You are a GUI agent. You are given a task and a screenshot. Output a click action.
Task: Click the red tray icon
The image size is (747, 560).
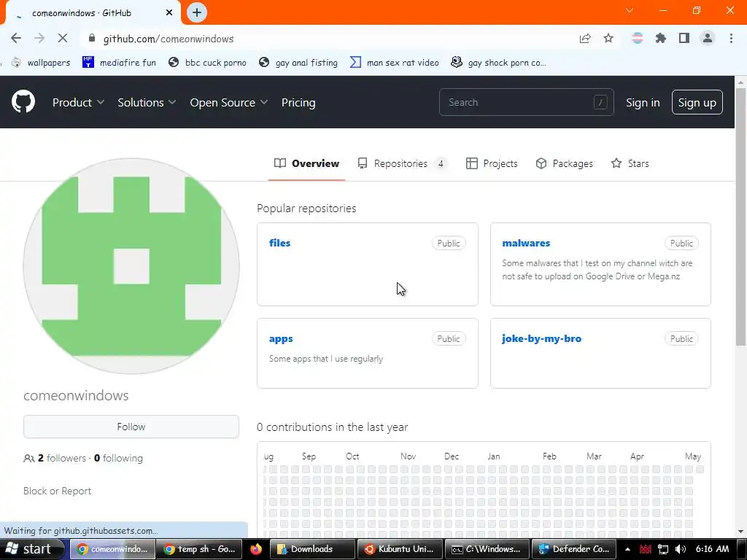[x=645, y=549]
